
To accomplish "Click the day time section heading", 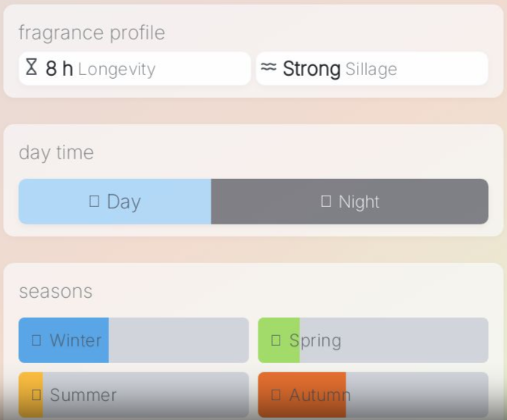I will (x=56, y=152).
